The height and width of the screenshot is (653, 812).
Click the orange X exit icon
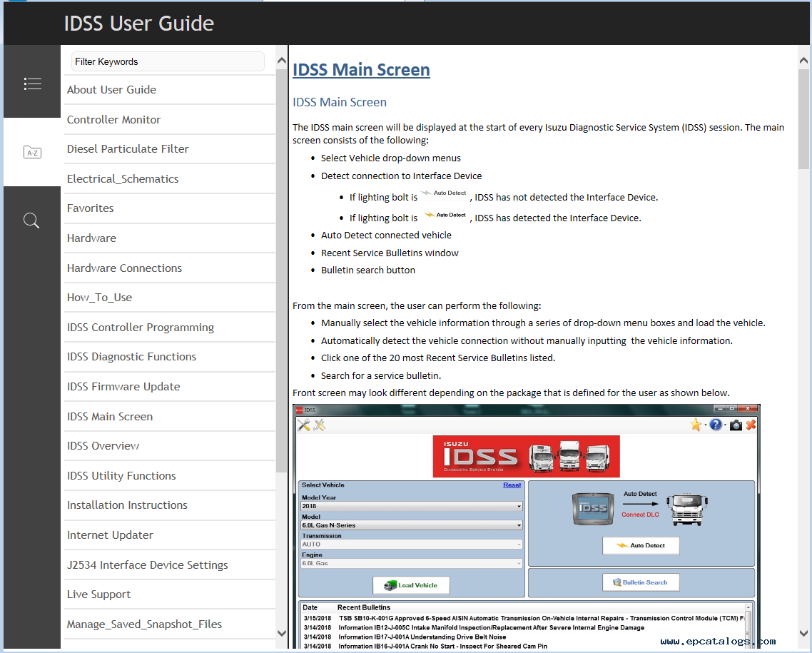(751, 425)
